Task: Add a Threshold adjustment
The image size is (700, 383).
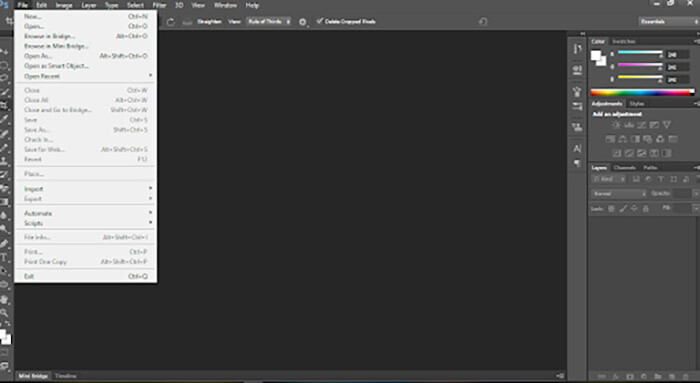Action: tap(642, 154)
